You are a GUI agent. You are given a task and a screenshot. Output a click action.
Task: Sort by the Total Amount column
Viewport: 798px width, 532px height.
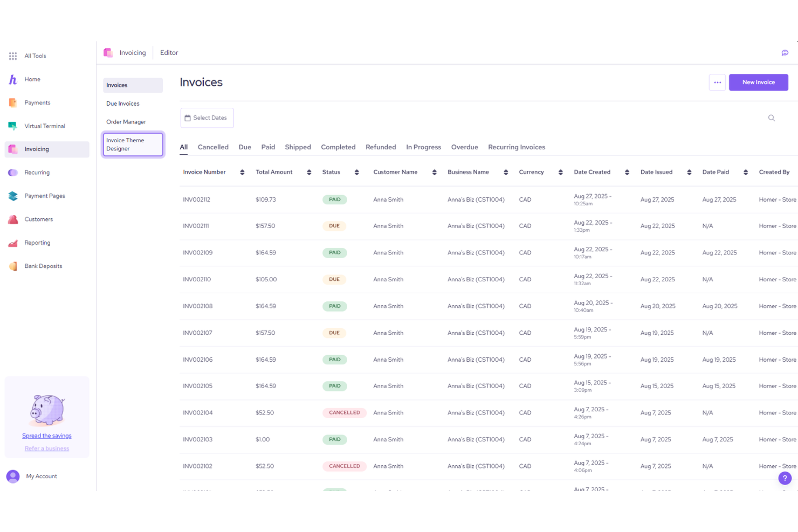point(308,172)
